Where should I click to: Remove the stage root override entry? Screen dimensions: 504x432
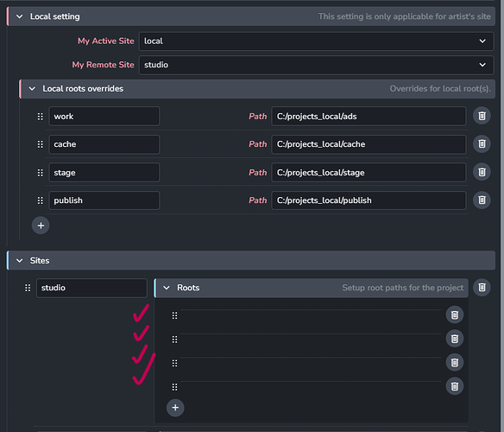click(x=482, y=172)
